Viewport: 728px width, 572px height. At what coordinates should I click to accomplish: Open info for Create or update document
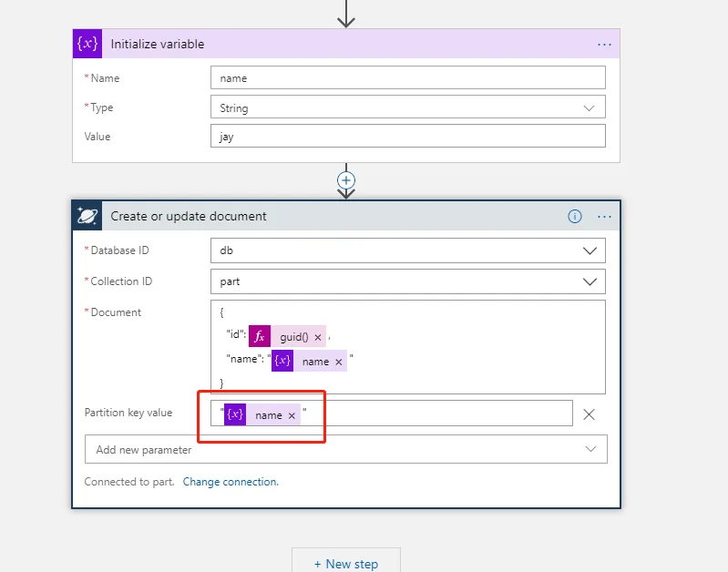pos(575,217)
